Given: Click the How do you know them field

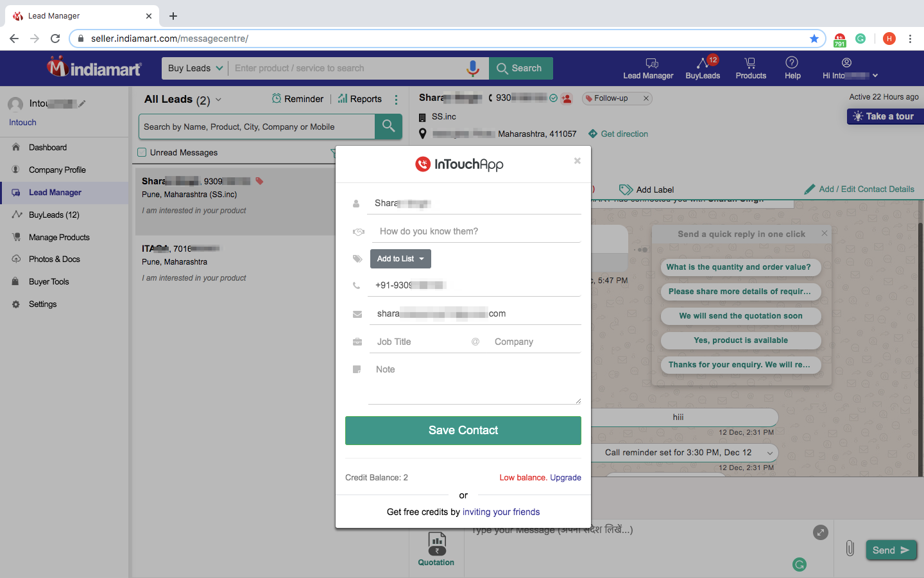Looking at the screenshot, I should click(x=475, y=231).
